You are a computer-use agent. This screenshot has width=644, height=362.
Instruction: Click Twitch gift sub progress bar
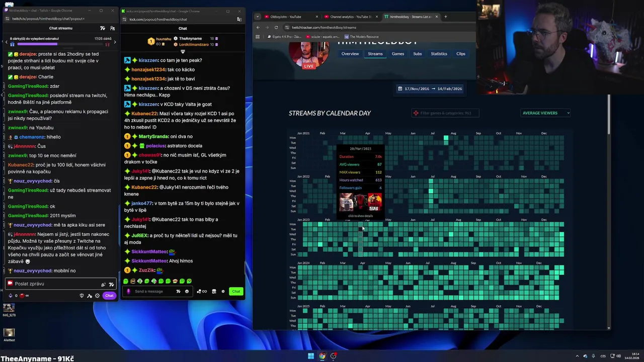coord(60,44)
